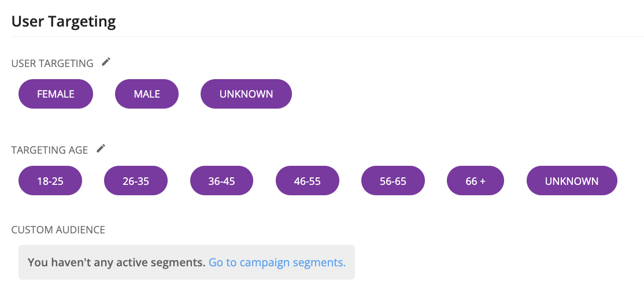Click the TARGETING AGE section label
Screen dimensions: 644x290
point(50,150)
